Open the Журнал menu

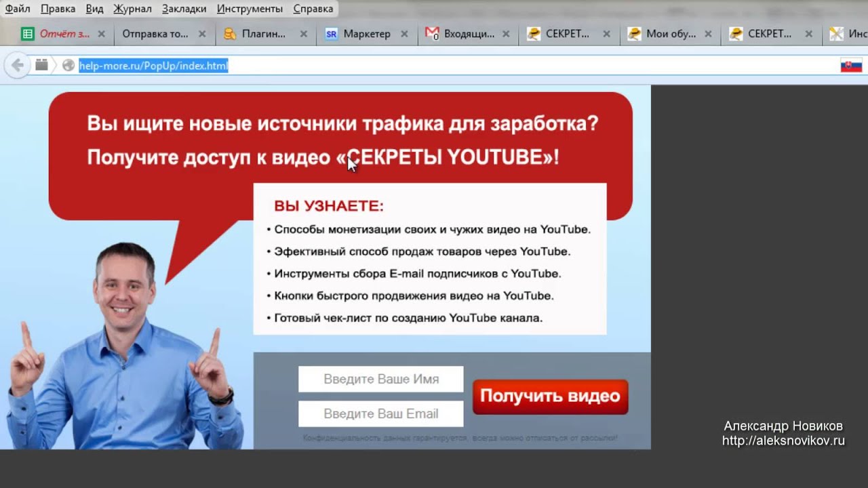132,9
